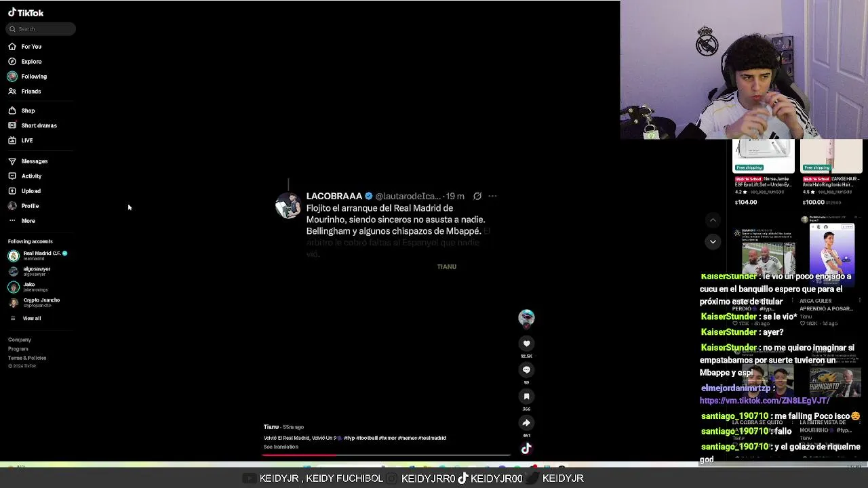Expand the More options menu
Screen dimensions: 868x488
tap(28, 221)
